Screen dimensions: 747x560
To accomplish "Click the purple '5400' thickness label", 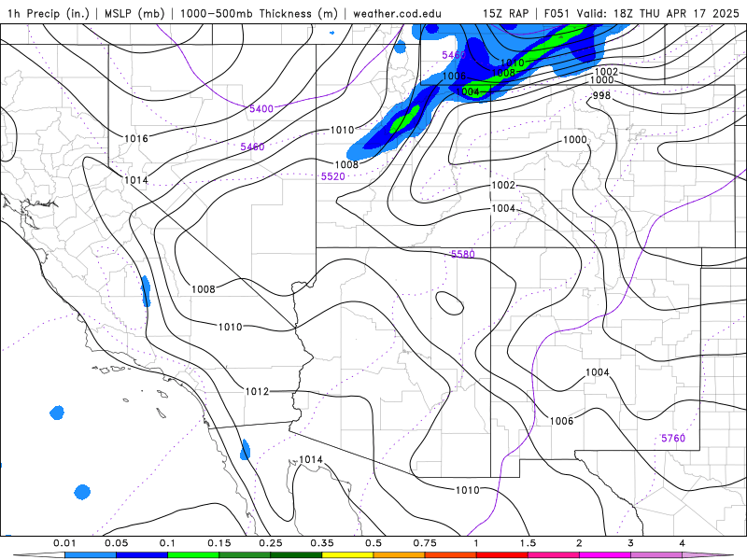I will tap(261, 109).
